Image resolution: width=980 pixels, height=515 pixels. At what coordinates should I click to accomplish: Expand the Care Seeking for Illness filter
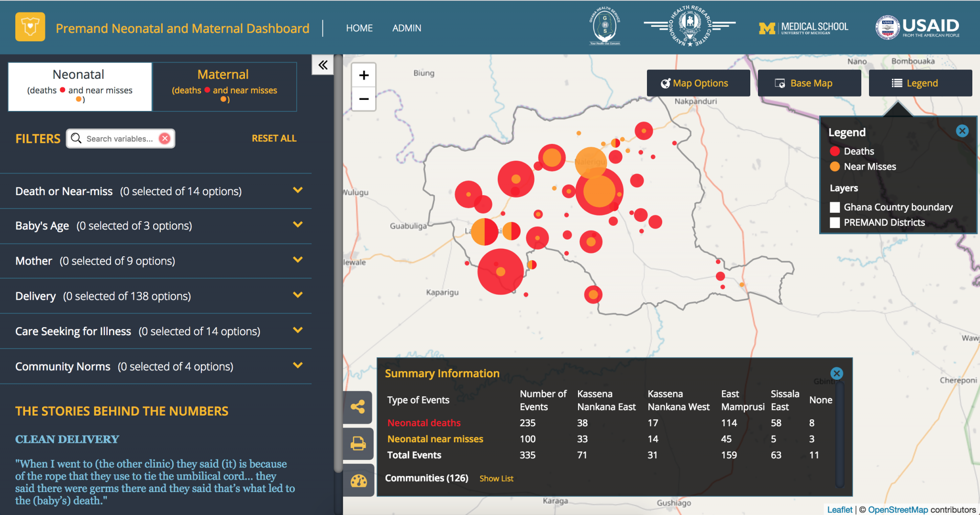298,330
